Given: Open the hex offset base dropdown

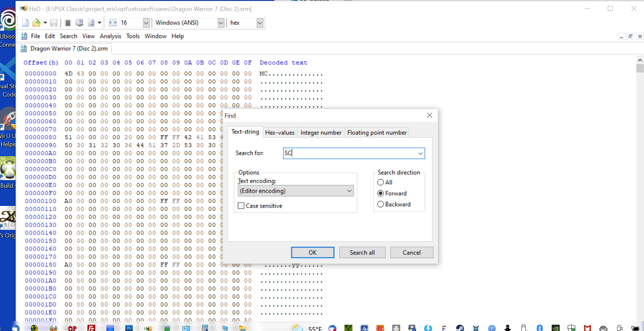Looking at the screenshot, I should 260,23.
